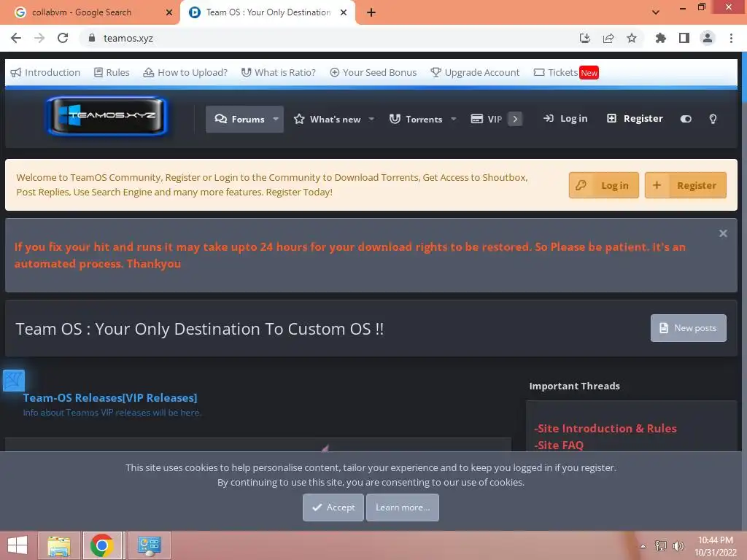Viewport: 747px width, 560px height.
Task: Click the blue forum category icon
Action: point(13,381)
